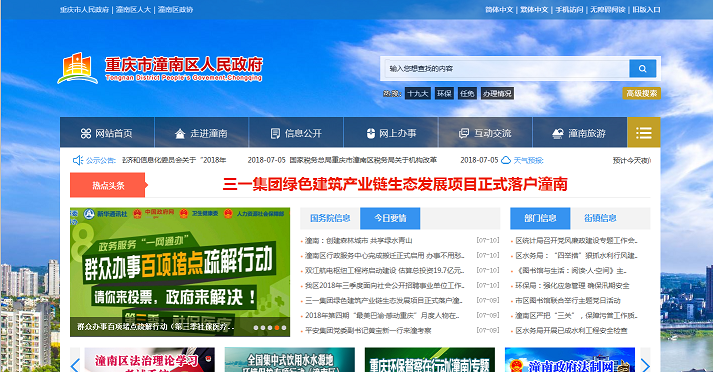Image resolution: width=713 pixels, height=372 pixels.
Task: Click the 高级搜索 advanced search button
Action: [x=642, y=93]
